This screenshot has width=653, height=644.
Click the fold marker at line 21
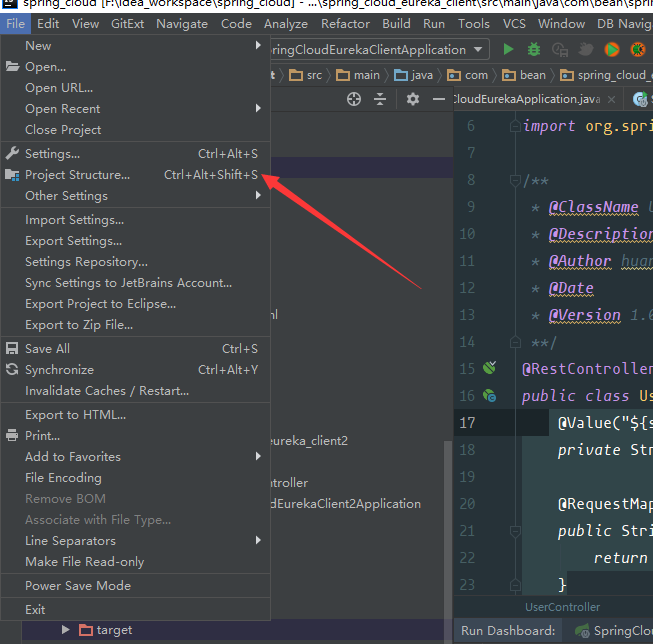click(x=515, y=531)
